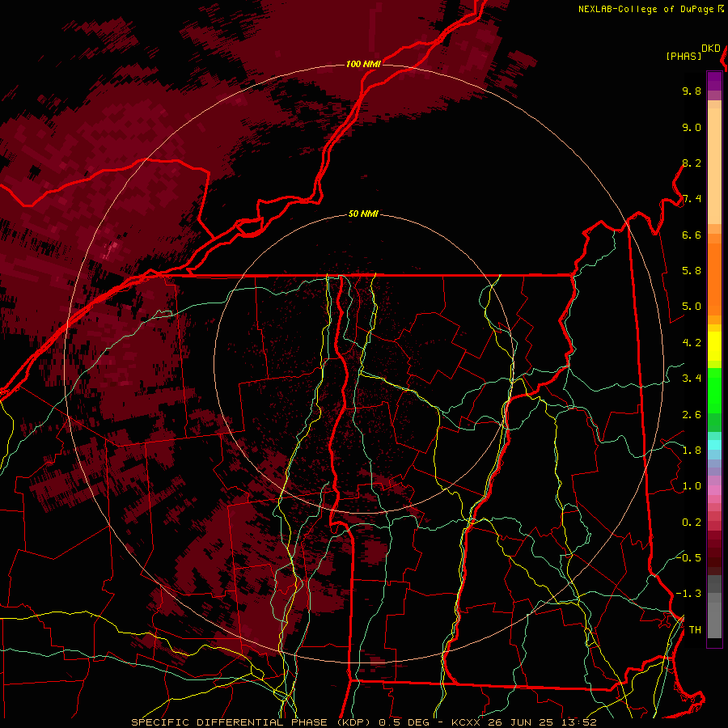Select the -1.3 value on color scale
Screen dimensions: 728x728
pos(688,594)
